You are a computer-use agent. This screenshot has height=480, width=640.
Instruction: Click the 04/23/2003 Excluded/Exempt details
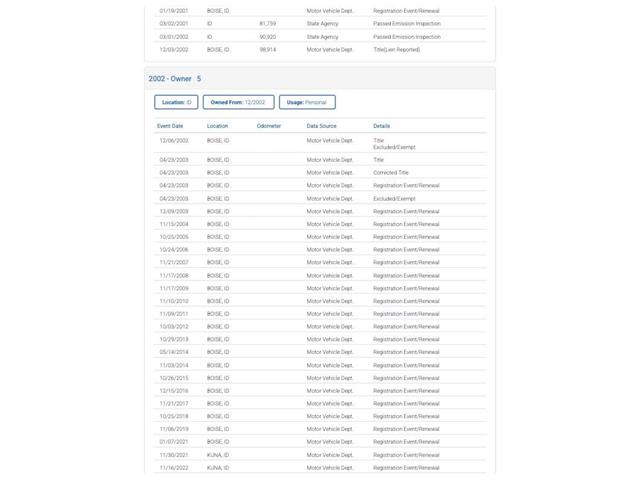pos(394,199)
